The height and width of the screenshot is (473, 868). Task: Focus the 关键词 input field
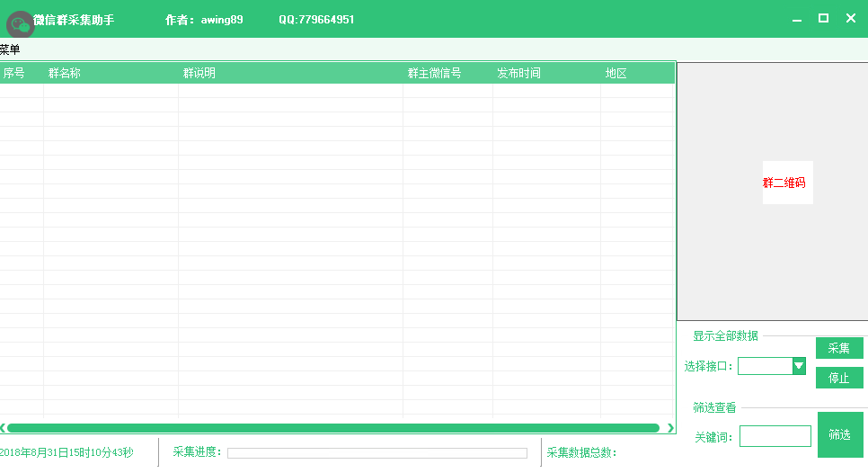click(x=775, y=436)
